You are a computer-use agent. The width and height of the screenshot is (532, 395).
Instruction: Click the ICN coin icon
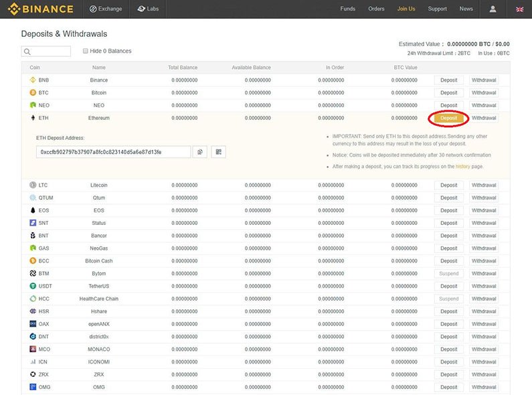click(x=33, y=362)
